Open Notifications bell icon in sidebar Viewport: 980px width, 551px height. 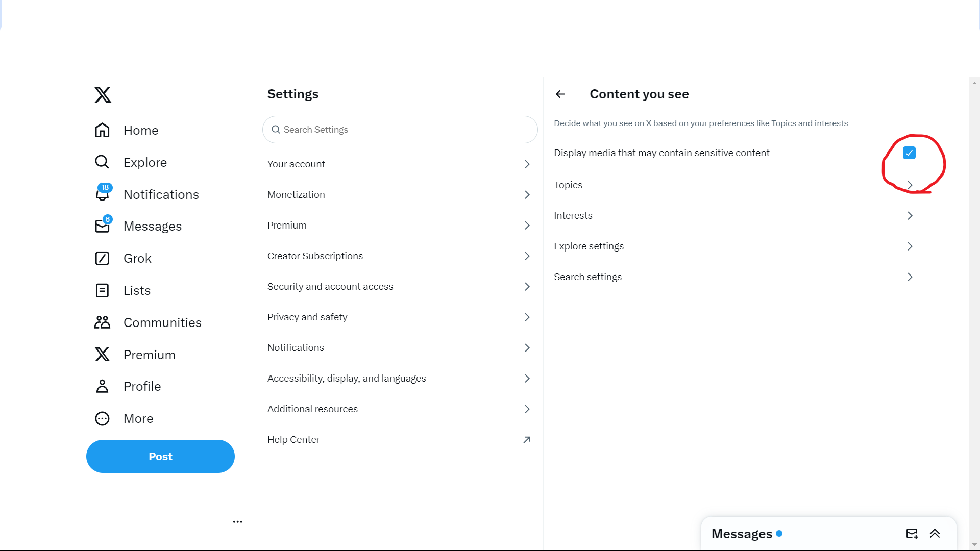(x=103, y=194)
